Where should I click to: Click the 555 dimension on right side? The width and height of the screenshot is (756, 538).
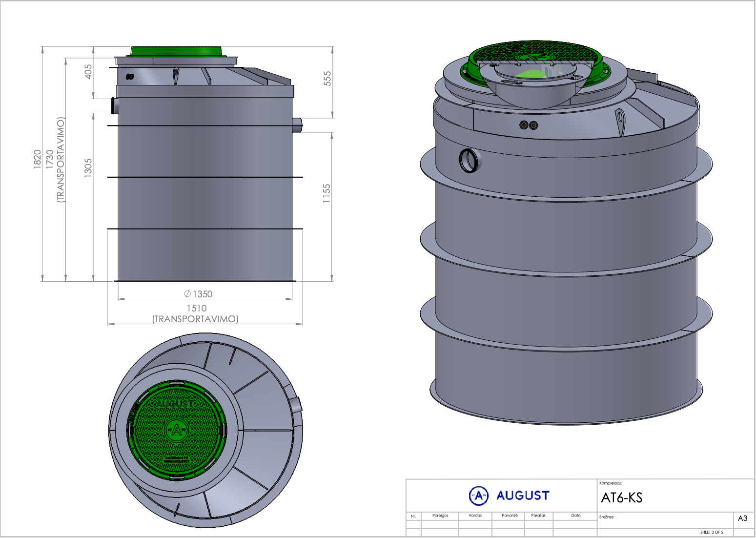[327, 79]
